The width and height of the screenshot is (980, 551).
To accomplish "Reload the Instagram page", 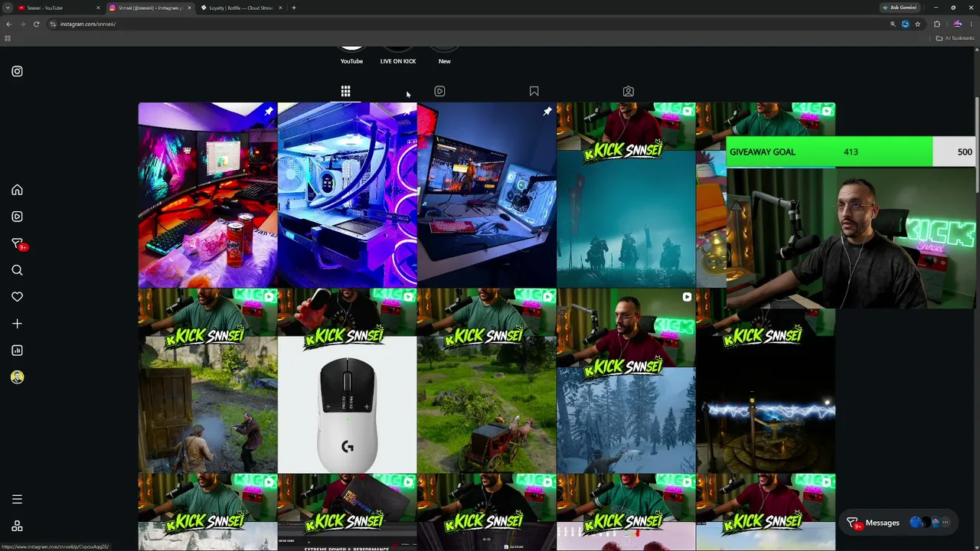I will pyautogui.click(x=36, y=24).
